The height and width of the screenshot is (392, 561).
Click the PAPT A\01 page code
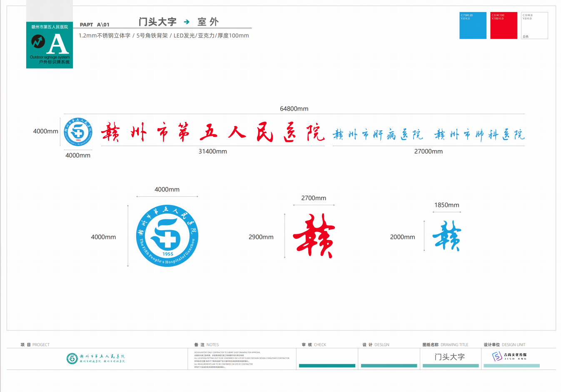95,25
